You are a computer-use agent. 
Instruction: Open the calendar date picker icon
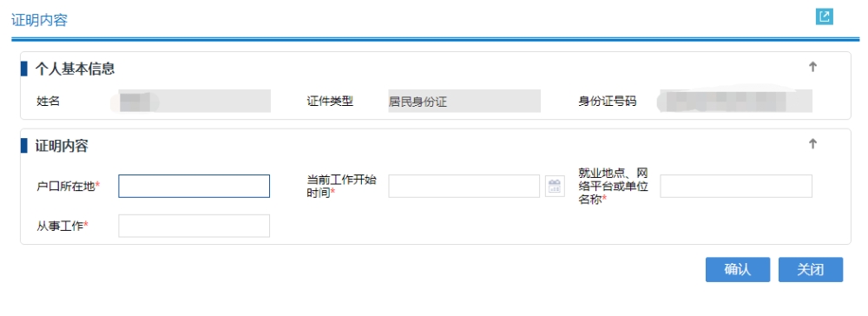pos(555,186)
